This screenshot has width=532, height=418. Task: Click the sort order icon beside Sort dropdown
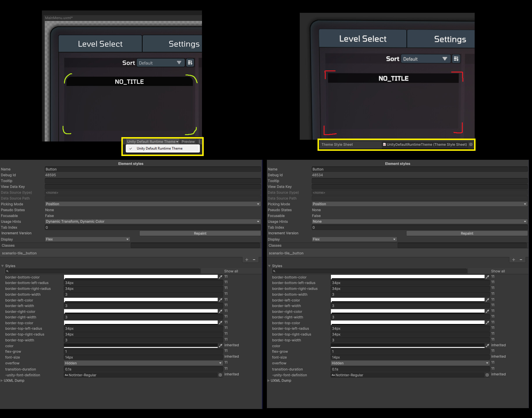[x=190, y=62]
